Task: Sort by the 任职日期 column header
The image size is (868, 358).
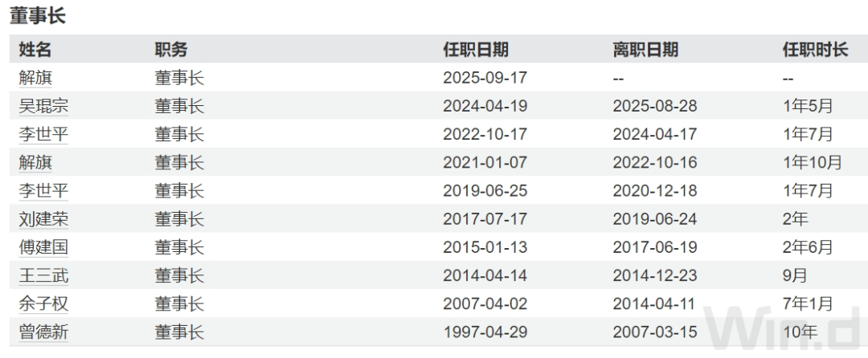Action: pos(476,50)
